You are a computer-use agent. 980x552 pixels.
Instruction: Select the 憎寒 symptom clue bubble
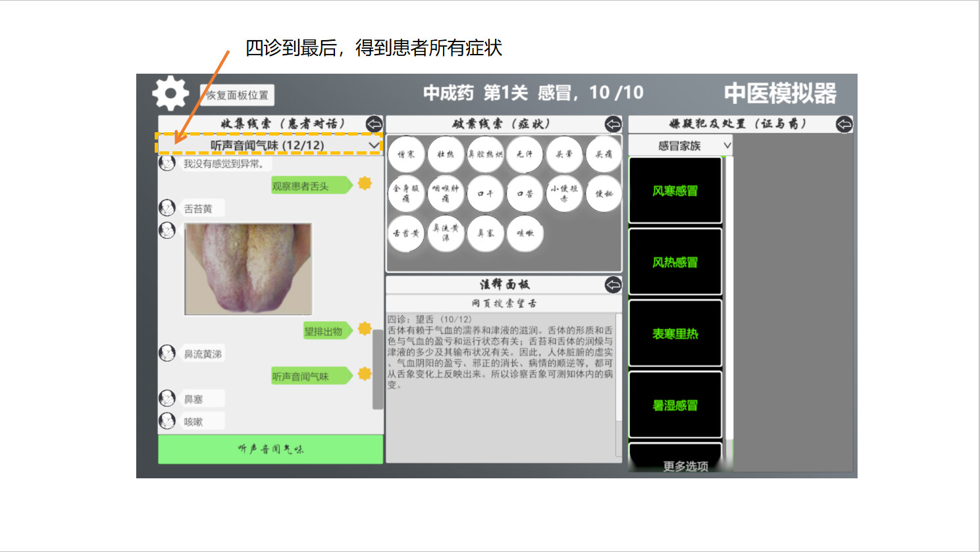406,154
